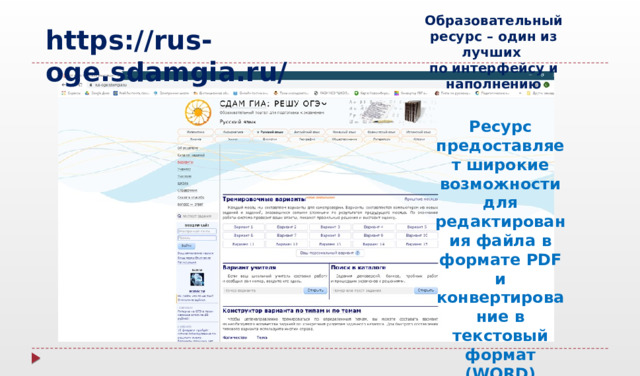Select the Русский язык subject tab
This screenshot has height=376, width=640.
pos(269,132)
